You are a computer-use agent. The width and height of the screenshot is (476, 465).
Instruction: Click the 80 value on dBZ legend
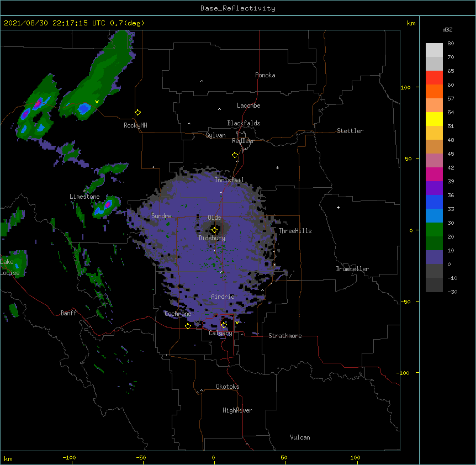point(451,44)
